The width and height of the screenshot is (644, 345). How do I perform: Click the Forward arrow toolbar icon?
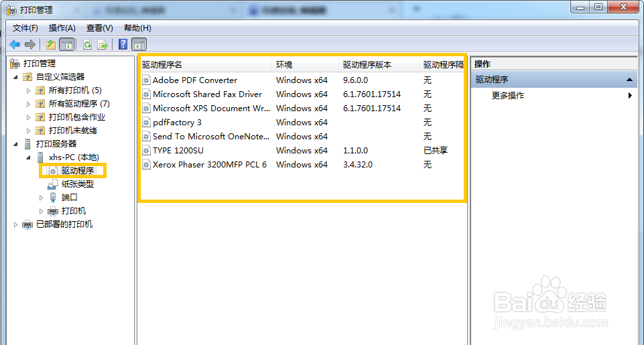click(x=30, y=44)
